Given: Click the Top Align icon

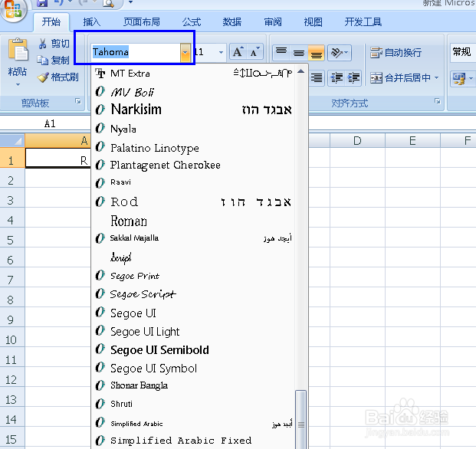Looking at the screenshot, I should click(281, 52).
